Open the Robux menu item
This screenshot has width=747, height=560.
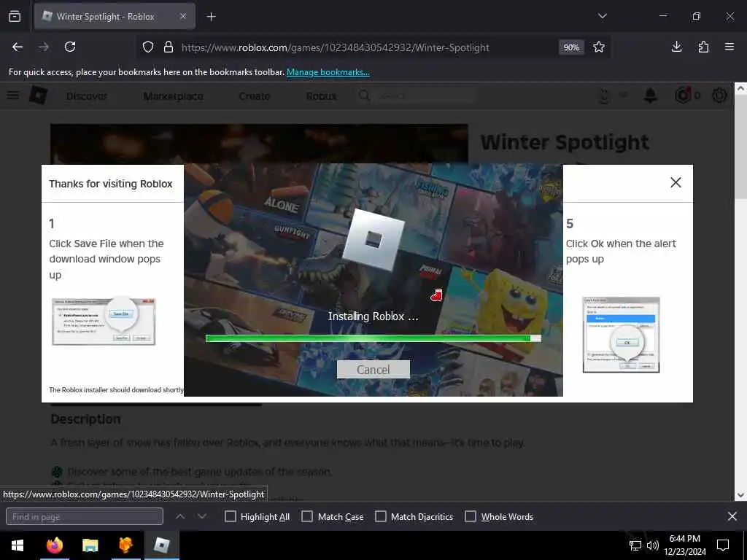(322, 96)
